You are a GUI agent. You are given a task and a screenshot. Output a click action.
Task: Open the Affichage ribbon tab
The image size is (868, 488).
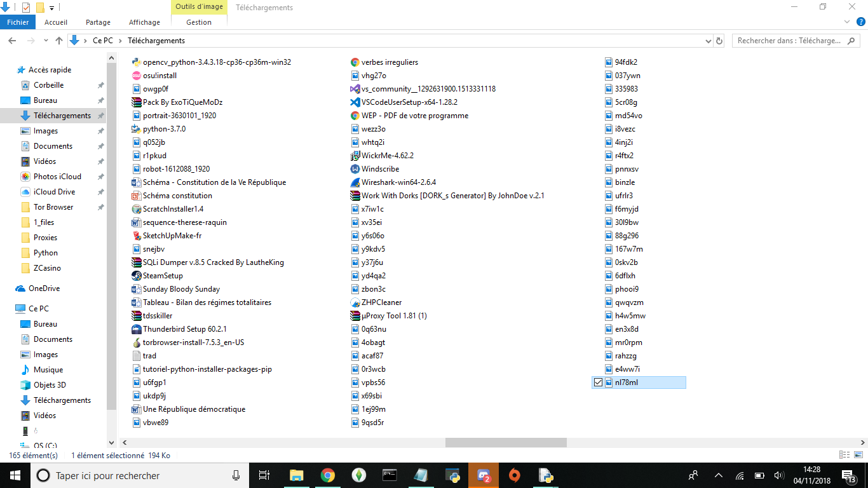point(144,22)
